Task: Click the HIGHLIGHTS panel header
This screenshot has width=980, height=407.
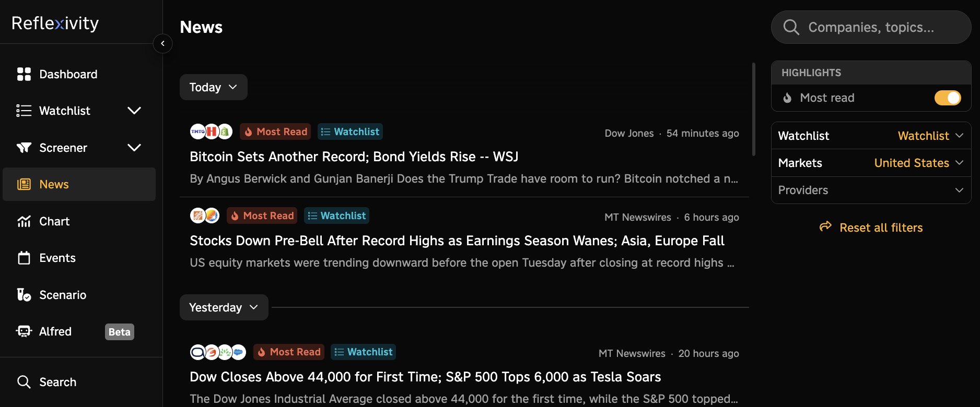Action: 871,73
